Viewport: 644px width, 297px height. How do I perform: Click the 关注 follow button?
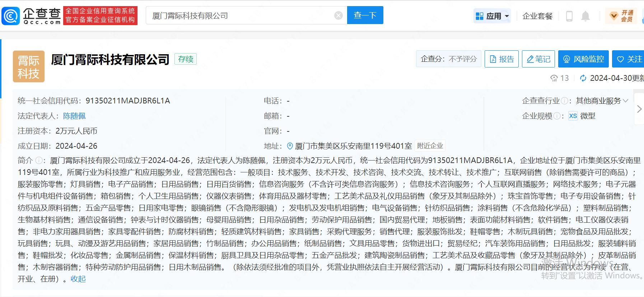(629, 59)
